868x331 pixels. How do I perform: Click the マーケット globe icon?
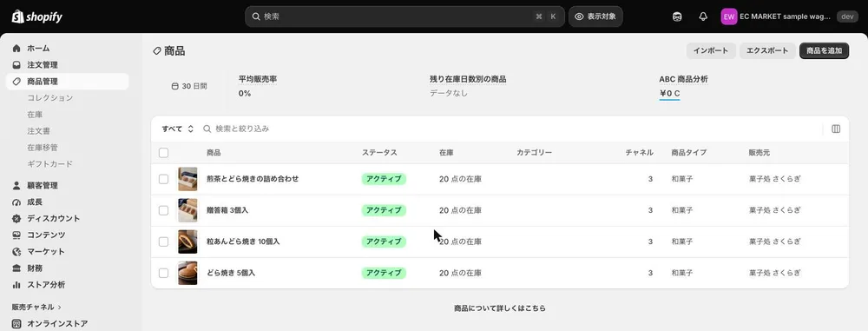click(16, 252)
